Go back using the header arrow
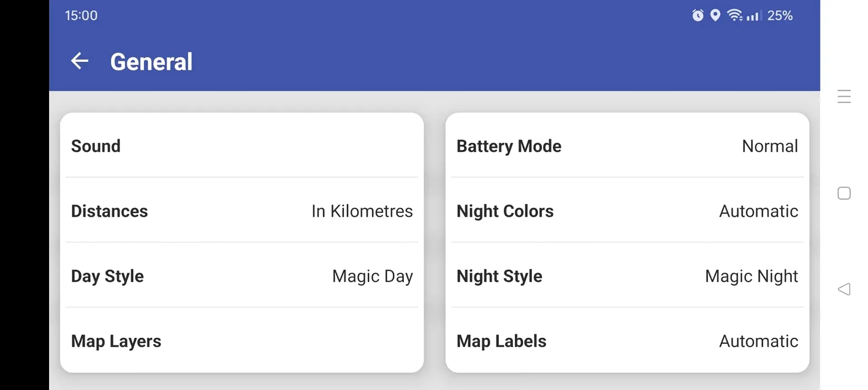The height and width of the screenshot is (390, 868). point(80,61)
